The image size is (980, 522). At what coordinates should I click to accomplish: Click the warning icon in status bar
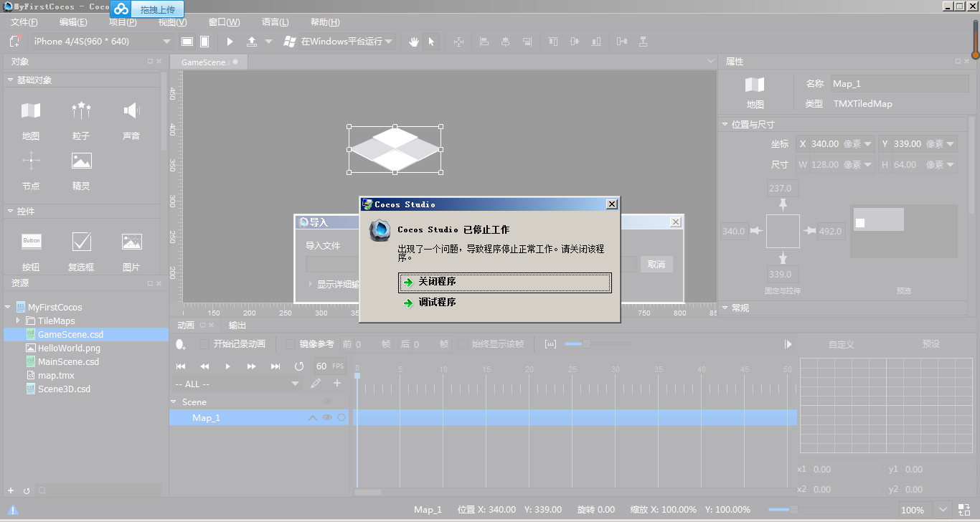click(12, 510)
